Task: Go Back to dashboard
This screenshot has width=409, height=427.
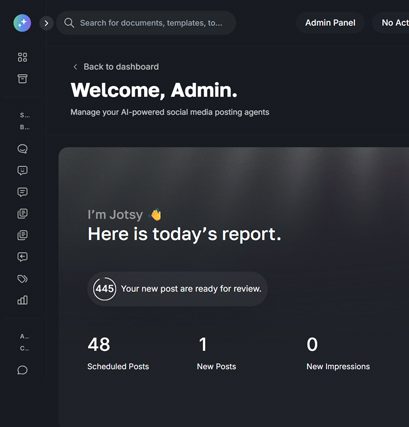Action: click(x=121, y=67)
